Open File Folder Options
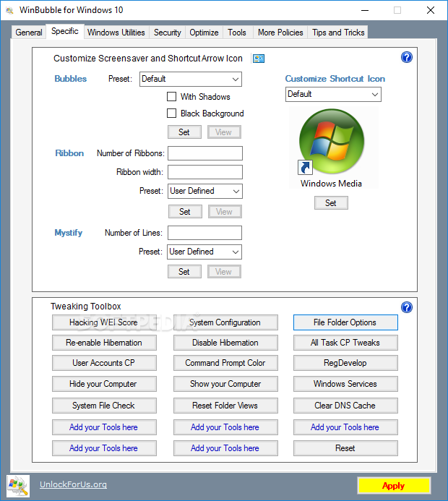This screenshot has width=448, height=501. 345,322
